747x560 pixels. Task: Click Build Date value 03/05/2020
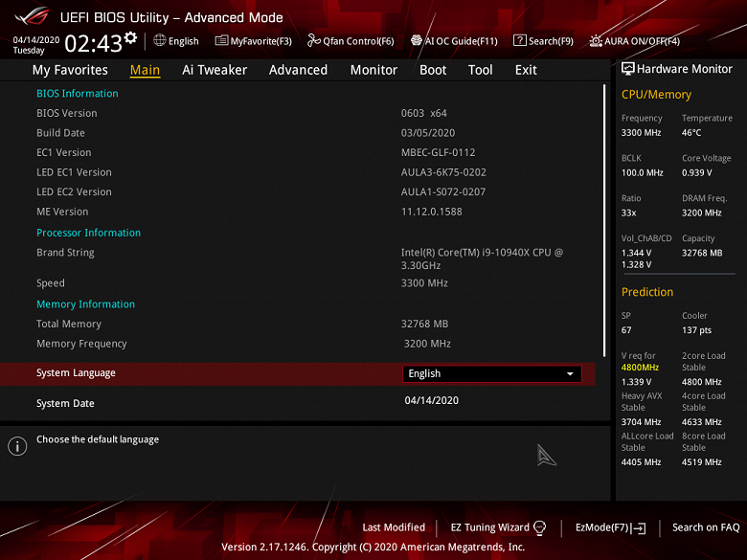428,133
